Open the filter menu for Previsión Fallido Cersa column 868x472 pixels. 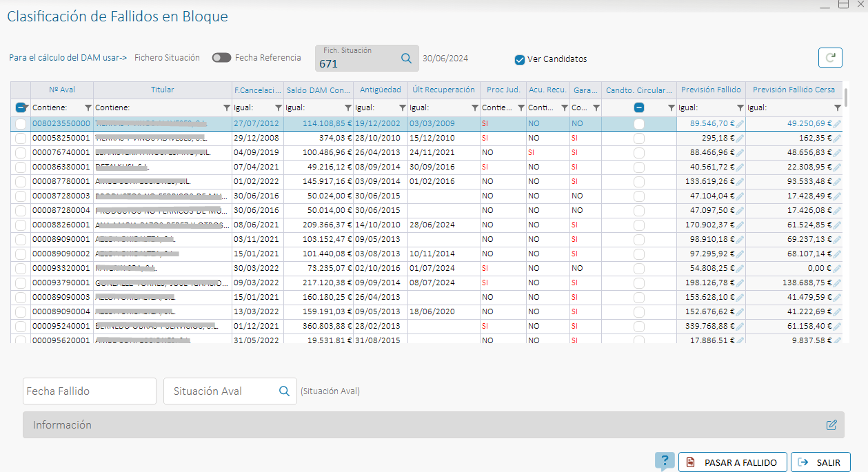click(x=838, y=108)
